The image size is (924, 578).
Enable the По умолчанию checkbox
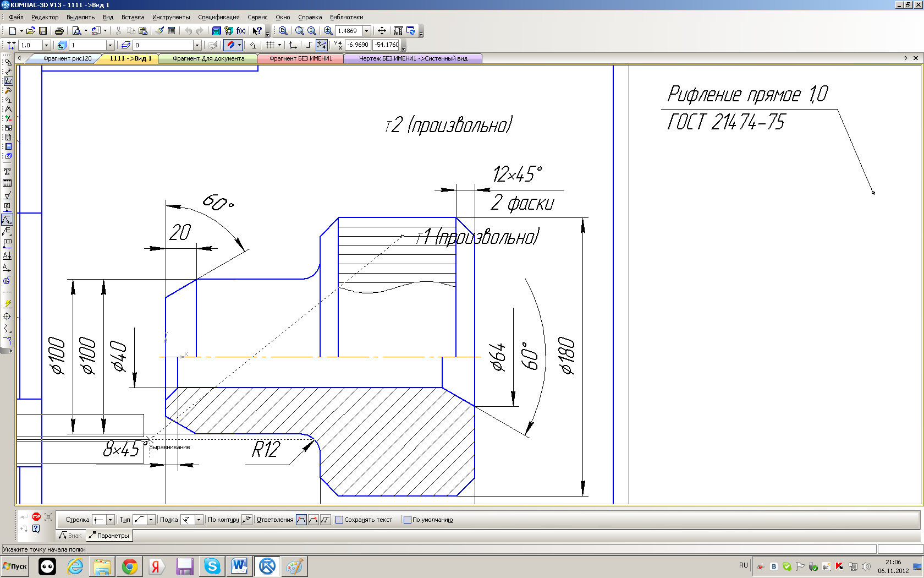tap(408, 520)
